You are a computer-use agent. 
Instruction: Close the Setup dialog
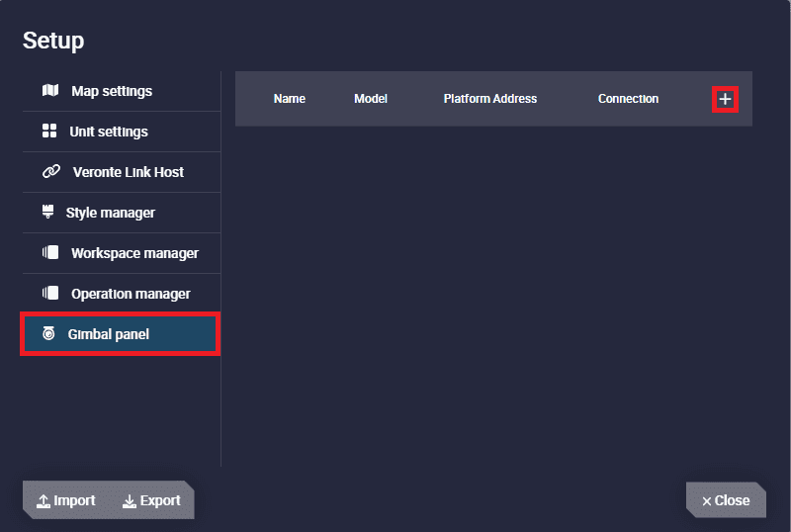pos(726,500)
